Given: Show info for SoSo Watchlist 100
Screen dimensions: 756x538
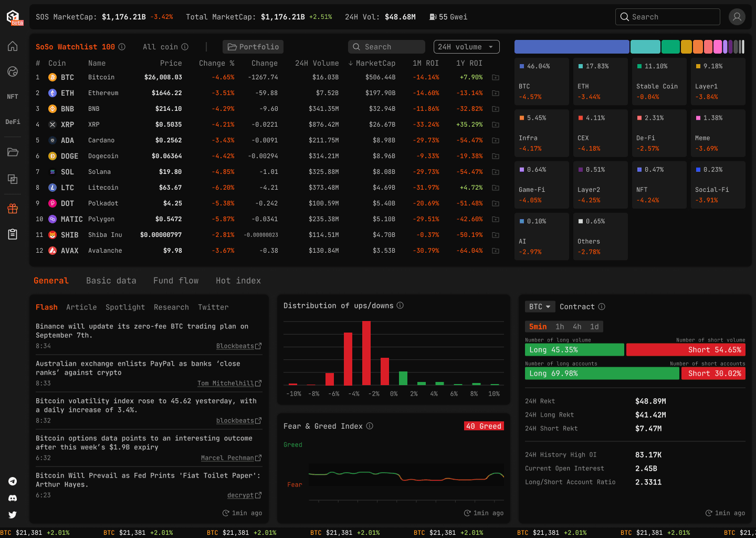Looking at the screenshot, I should point(122,47).
